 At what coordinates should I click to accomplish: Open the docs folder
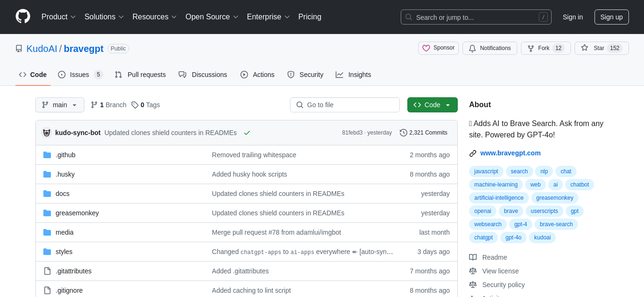pos(63,194)
